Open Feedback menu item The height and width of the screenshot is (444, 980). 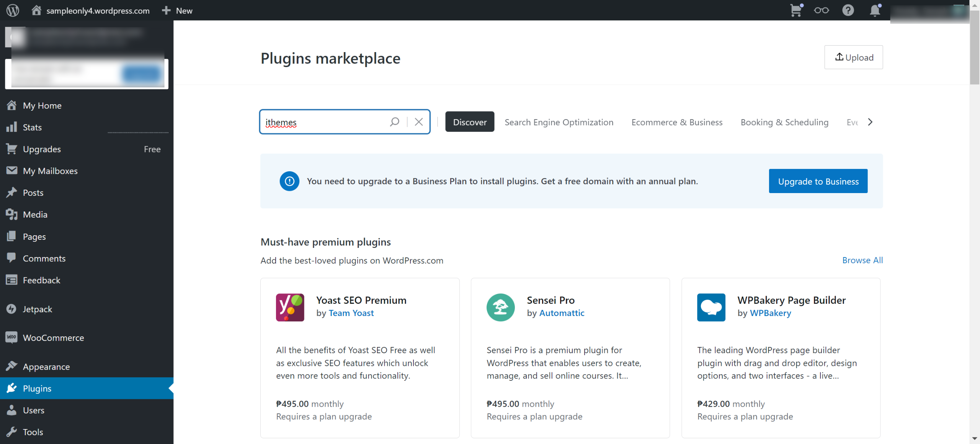tap(87, 280)
